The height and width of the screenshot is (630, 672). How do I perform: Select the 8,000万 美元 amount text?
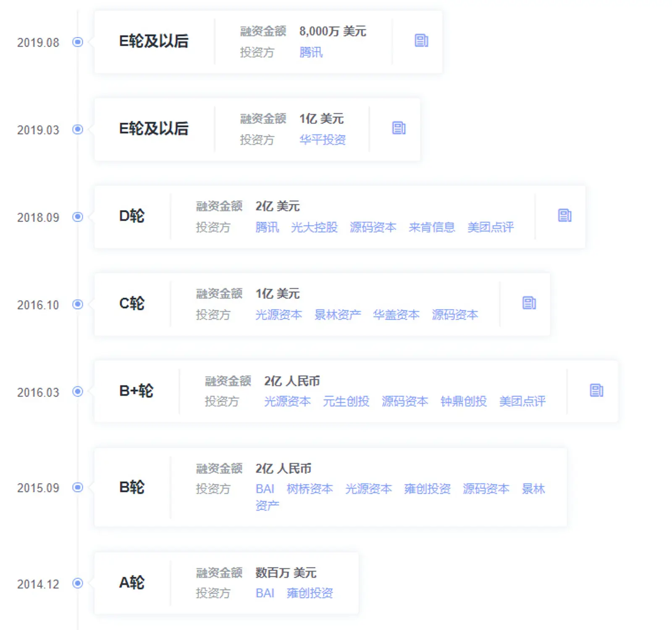pos(333,31)
